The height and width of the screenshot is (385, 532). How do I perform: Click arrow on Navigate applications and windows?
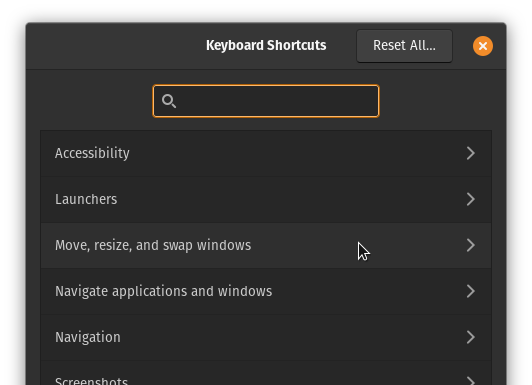(470, 291)
